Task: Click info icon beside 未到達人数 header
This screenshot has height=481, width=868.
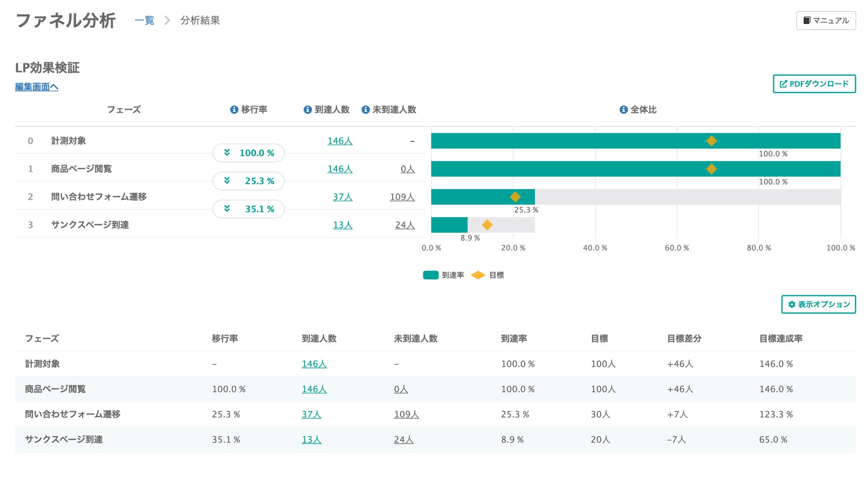Action: (365, 109)
